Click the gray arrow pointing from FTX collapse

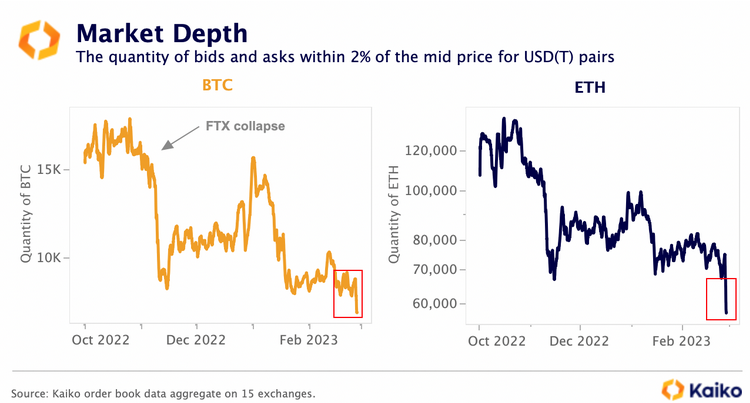pos(179,139)
